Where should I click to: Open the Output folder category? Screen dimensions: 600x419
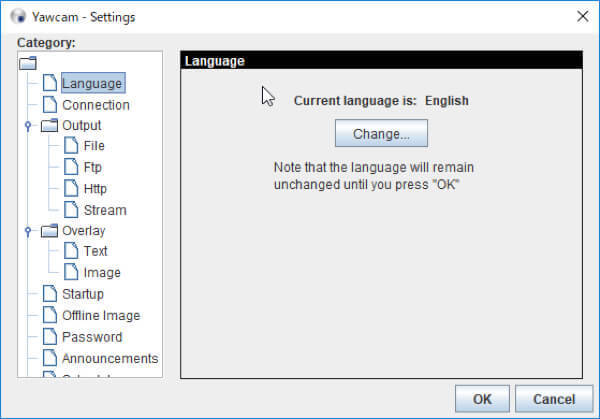pyautogui.click(x=82, y=126)
